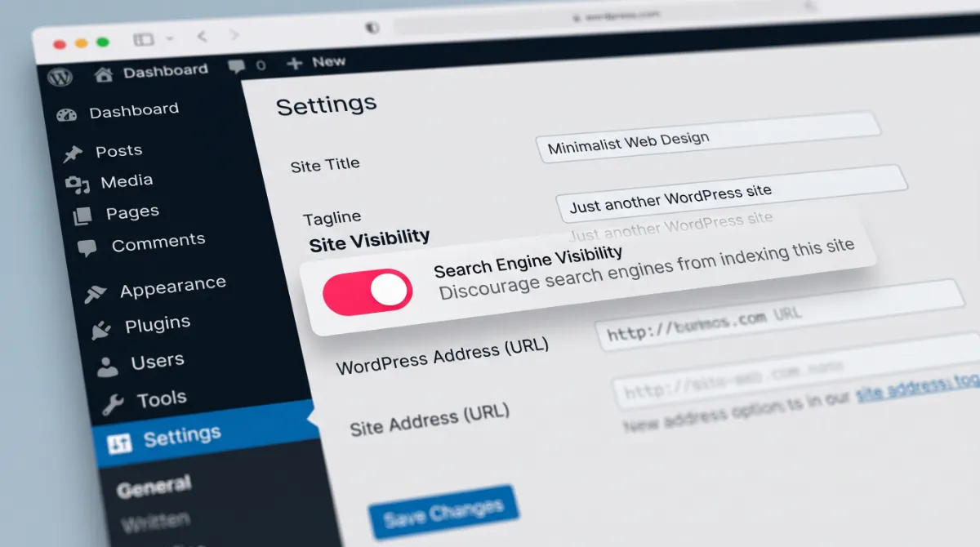
Task: Open Pages in the sidebar menu
Action: (132, 213)
